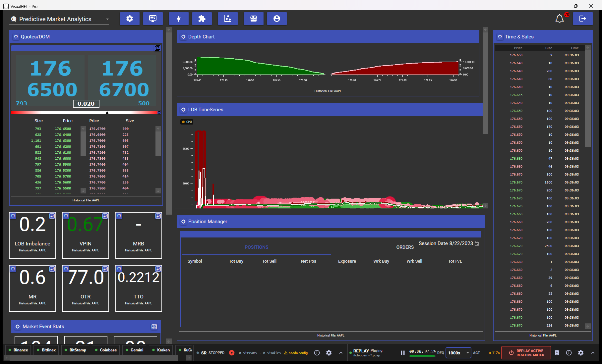The image size is (602, 364).
Task: Click the monitor dashboard toolbar button
Action: click(153, 19)
